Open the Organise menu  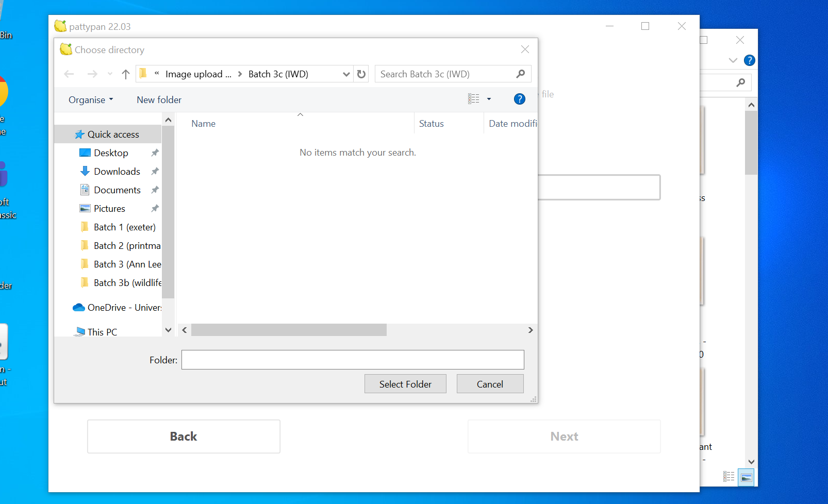91,100
